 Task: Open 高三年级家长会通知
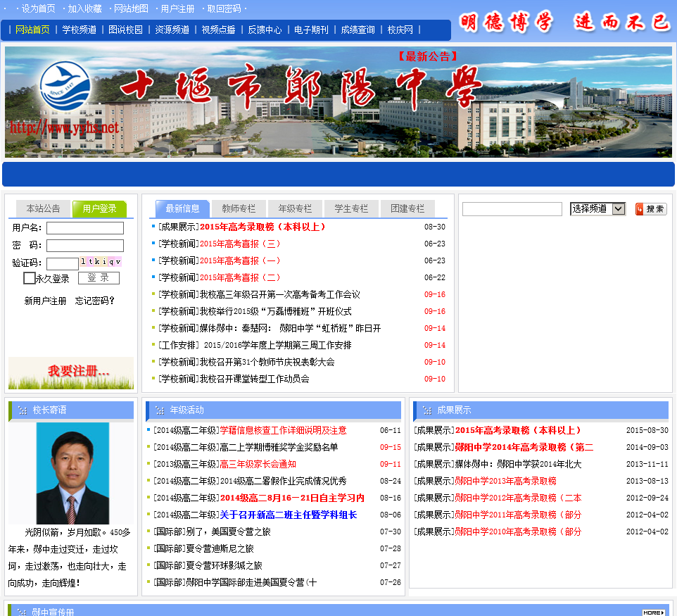(258, 465)
